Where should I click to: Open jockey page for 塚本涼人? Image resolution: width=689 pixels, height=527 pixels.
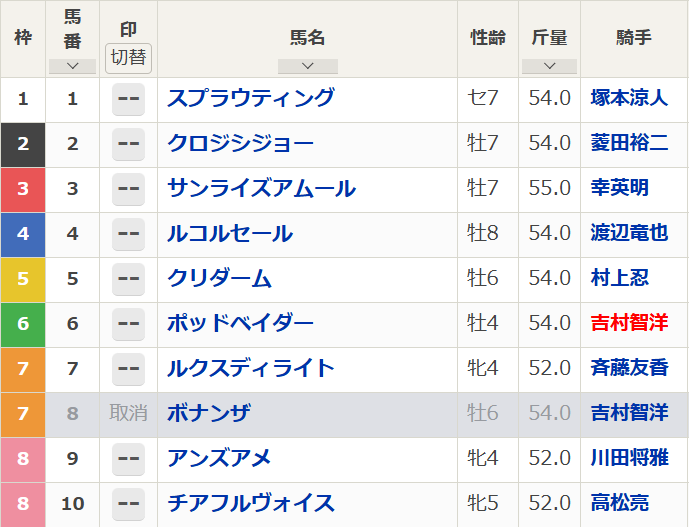coord(629,98)
